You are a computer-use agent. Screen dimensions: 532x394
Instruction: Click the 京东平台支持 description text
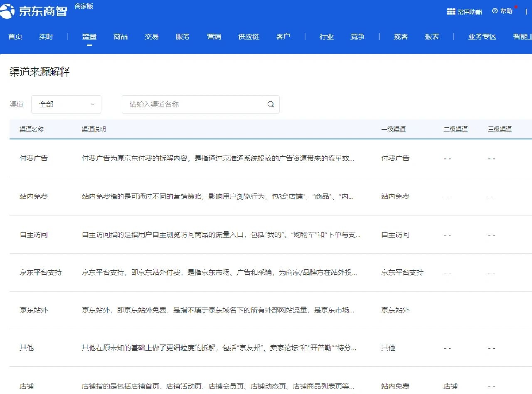219,273
